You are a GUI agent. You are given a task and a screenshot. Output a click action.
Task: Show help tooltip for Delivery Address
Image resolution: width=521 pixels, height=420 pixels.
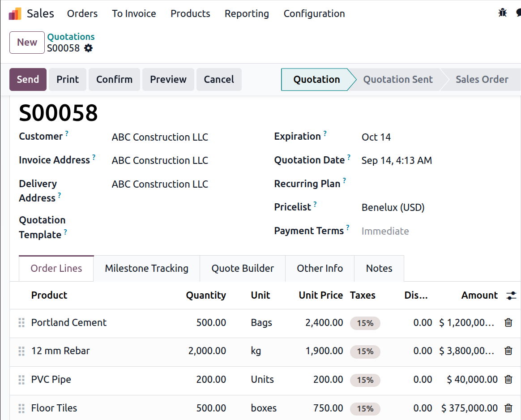(x=60, y=195)
